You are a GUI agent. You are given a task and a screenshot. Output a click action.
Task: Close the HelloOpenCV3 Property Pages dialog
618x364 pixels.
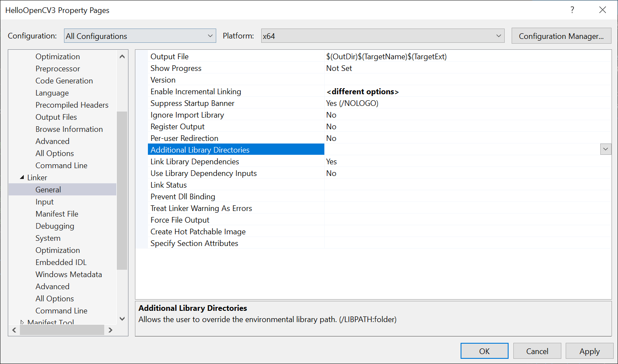(602, 10)
